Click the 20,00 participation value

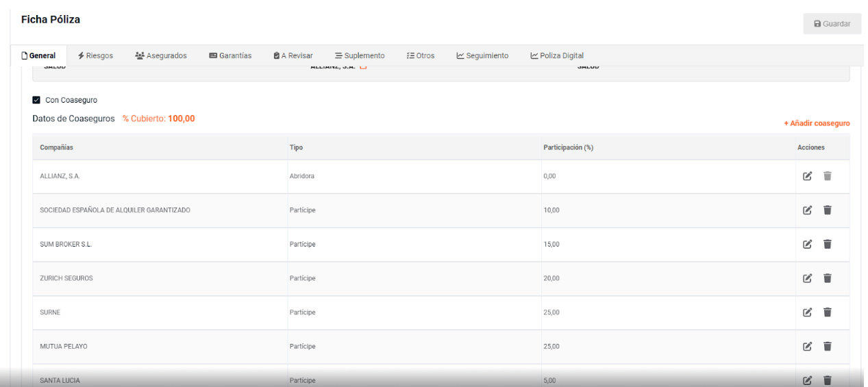pos(551,278)
